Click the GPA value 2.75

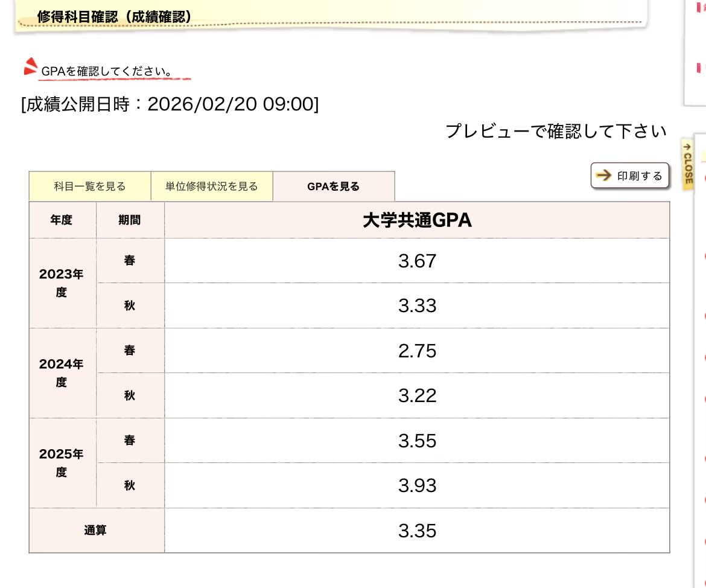(417, 351)
